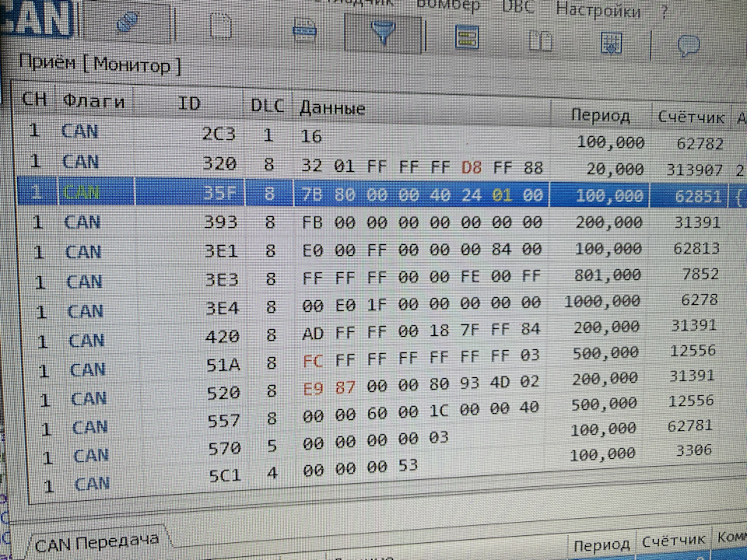Click the period value 1000,000

coord(602,301)
